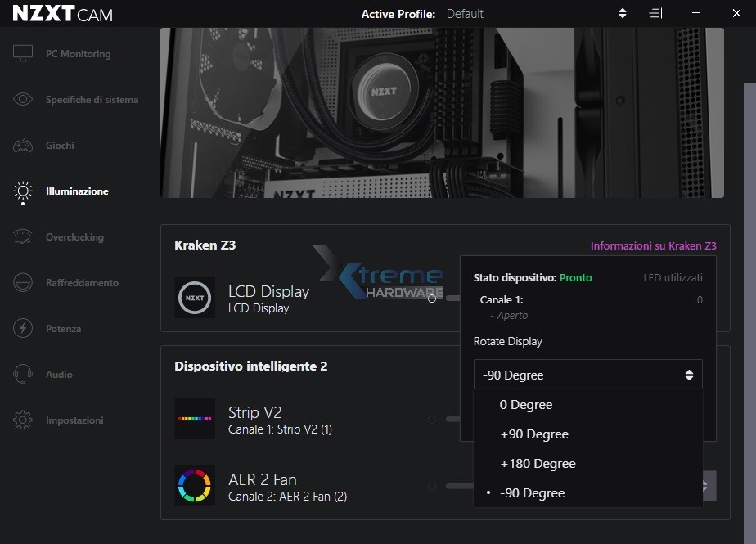This screenshot has width=756, height=544.
Task: Choose +90 Degree rotation option
Action: [x=588, y=434]
